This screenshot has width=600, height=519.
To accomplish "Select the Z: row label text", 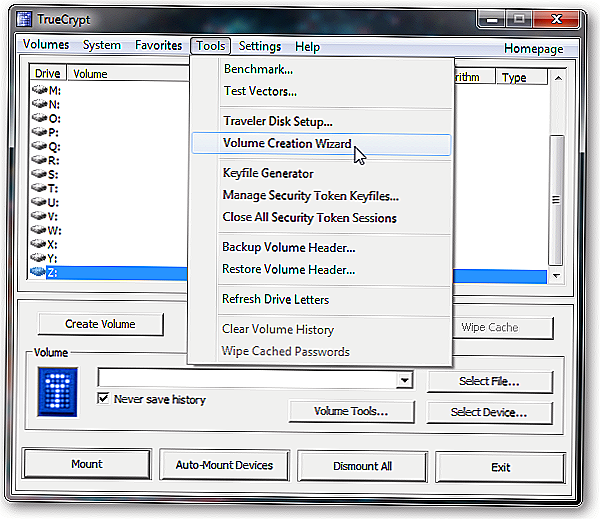I will [52, 273].
